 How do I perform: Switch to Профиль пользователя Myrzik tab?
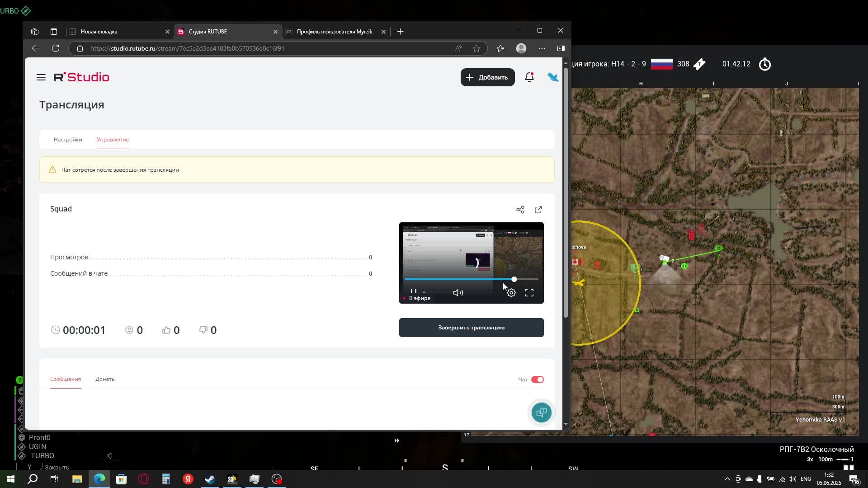(x=334, y=32)
